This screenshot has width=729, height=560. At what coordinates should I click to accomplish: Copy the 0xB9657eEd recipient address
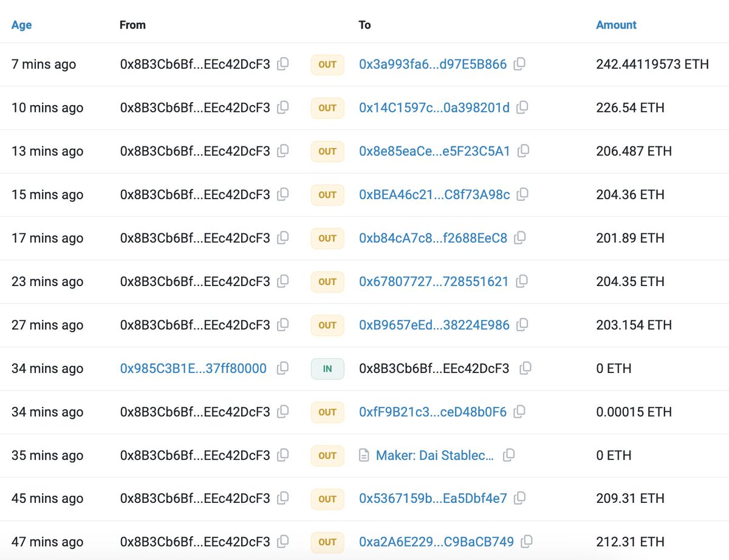(x=520, y=325)
